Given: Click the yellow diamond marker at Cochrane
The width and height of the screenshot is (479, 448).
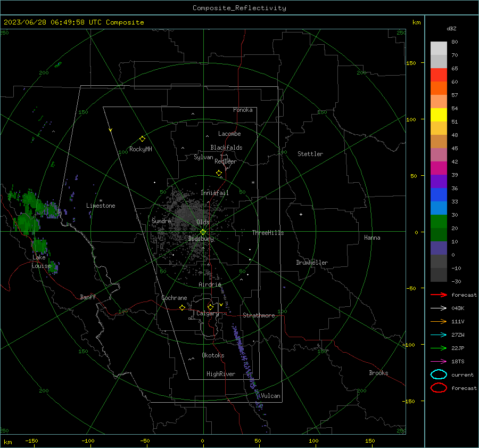Looking at the screenshot, I should pyautogui.click(x=183, y=307).
